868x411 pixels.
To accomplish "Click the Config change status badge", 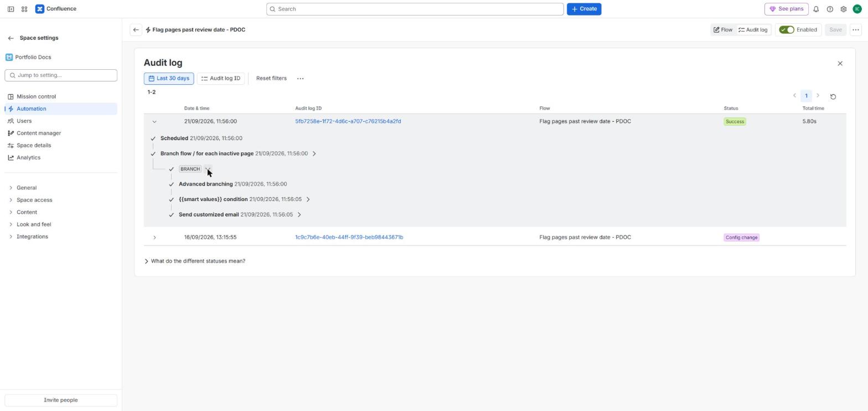I will click(x=741, y=238).
